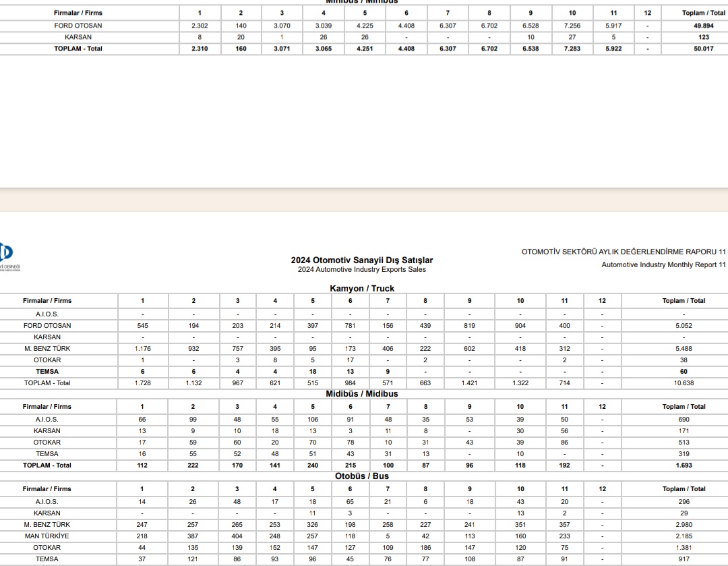Click Otokar midibus total '513'

[684, 443]
